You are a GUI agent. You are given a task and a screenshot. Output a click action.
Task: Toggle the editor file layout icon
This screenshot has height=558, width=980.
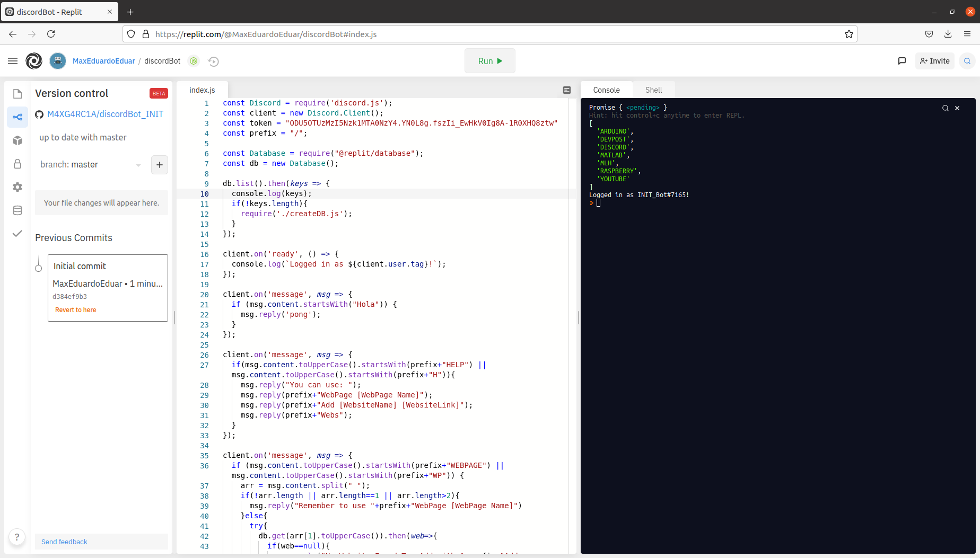coord(567,90)
